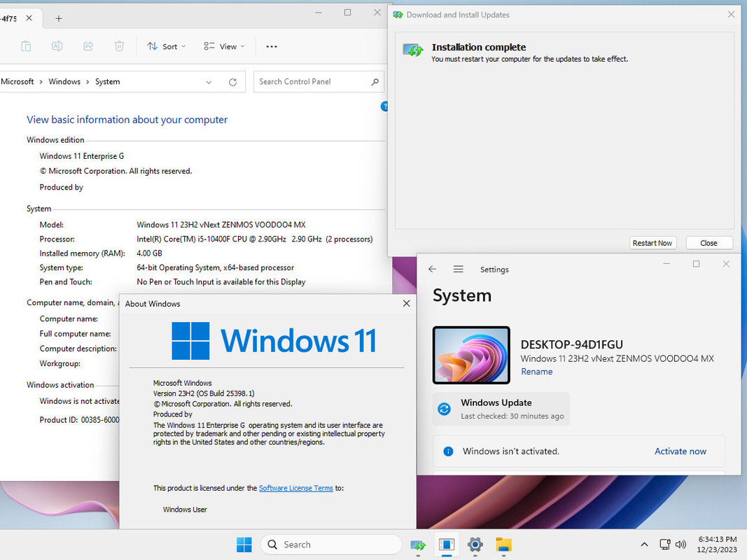Open the clock showing 6:34:13 PM
Viewport: 747px width, 560px height.
pyautogui.click(x=717, y=545)
